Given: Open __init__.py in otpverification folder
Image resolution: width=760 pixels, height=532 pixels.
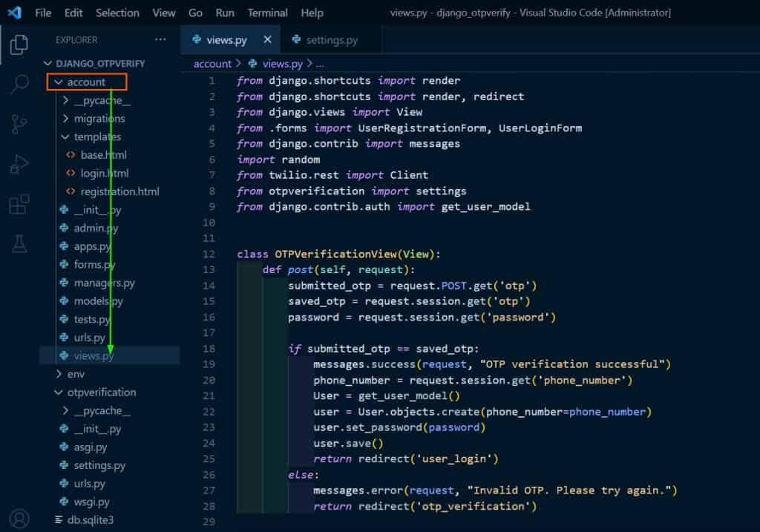Looking at the screenshot, I should click(97, 429).
